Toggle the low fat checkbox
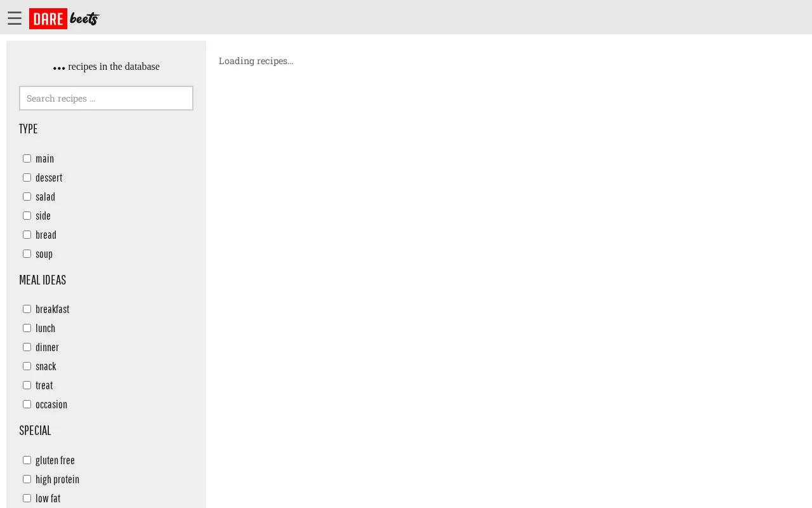The image size is (812, 508). (27, 498)
